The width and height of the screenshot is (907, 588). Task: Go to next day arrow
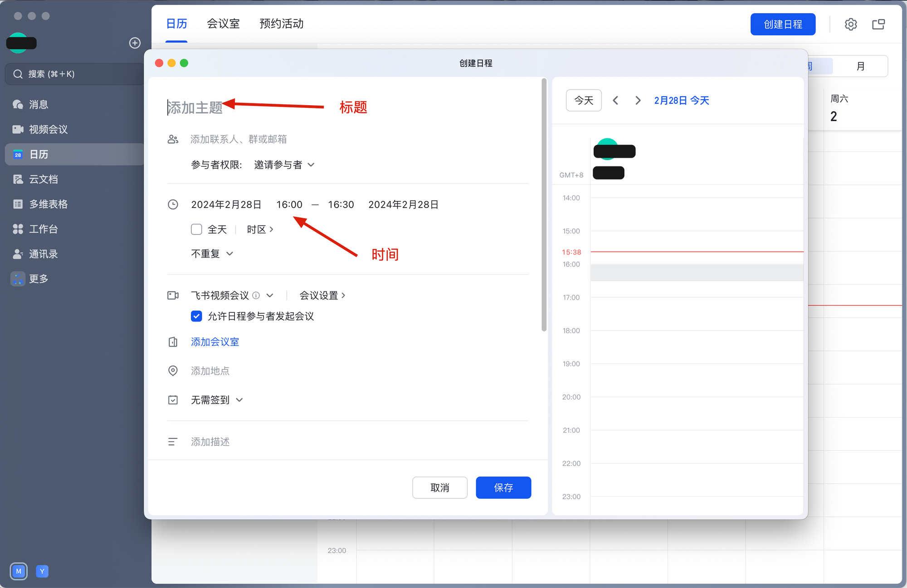click(x=638, y=101)
